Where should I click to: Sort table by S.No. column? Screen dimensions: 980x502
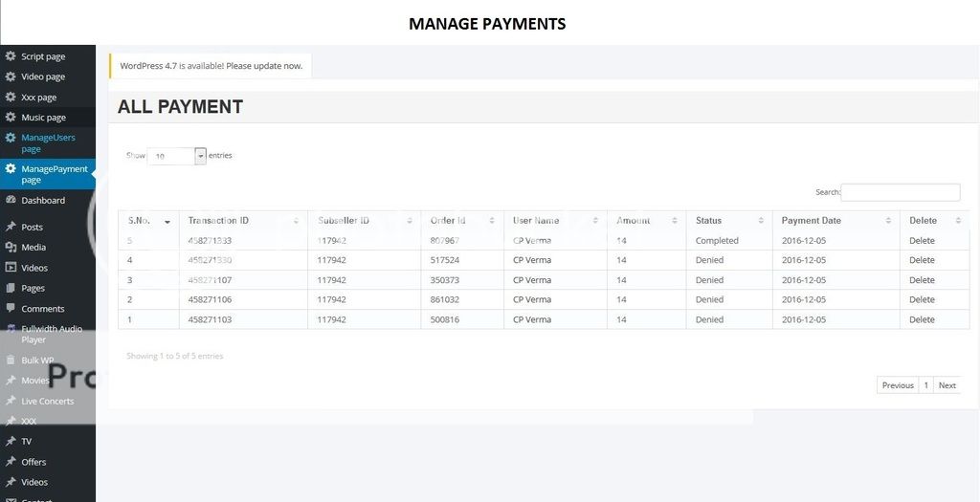(x=148, y=221)
